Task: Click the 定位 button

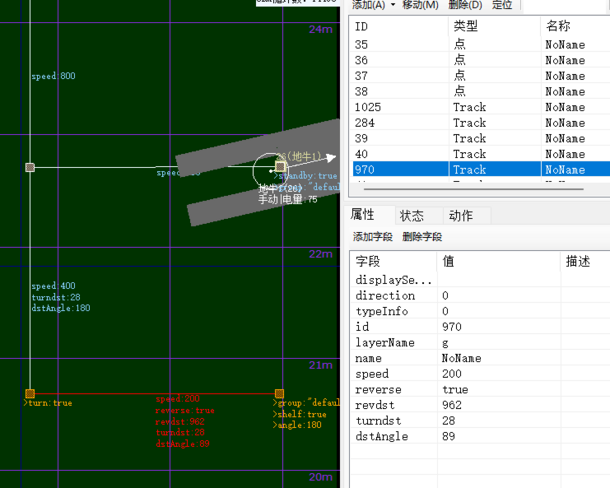Action: click(503, 5)
